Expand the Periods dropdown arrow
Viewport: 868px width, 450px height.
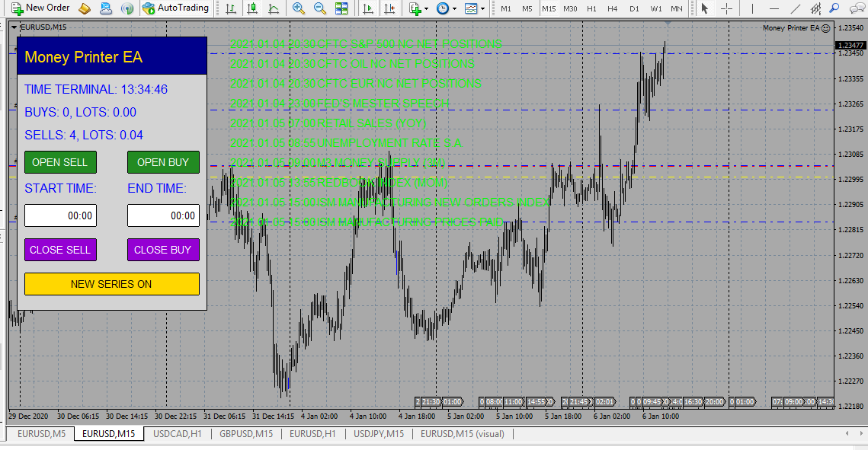(x=454, y=9)
